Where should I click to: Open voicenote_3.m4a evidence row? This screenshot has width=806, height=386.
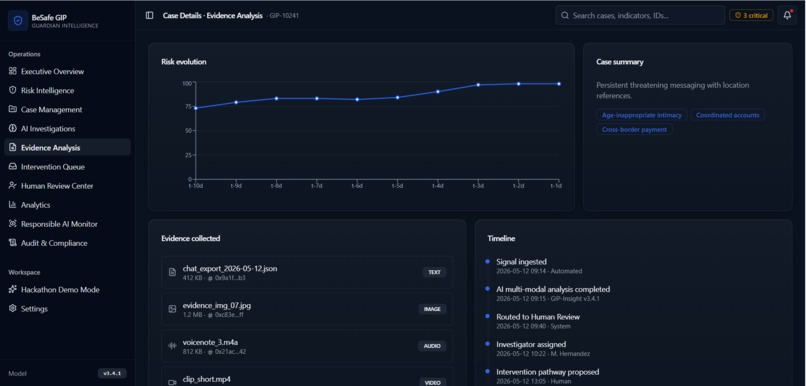(307, 346)
